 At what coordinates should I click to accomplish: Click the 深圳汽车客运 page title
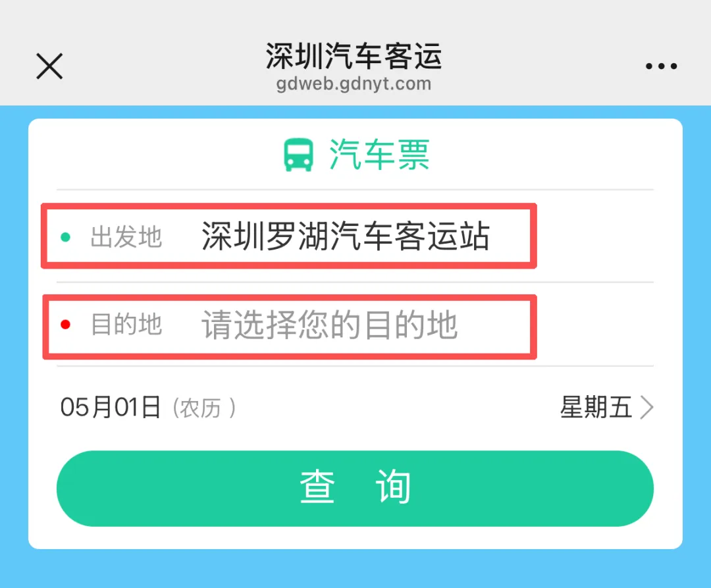[354, 56]
